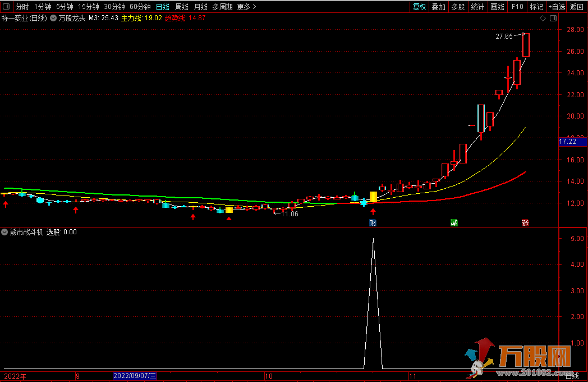
Task: Click the 趋势线: 14.87 value
Action: (185, 18)
